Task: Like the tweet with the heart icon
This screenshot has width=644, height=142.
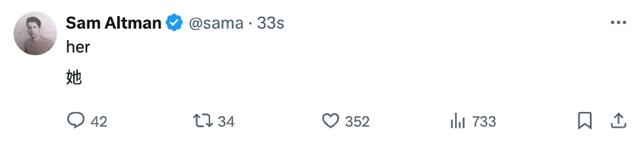Action: 330,121
